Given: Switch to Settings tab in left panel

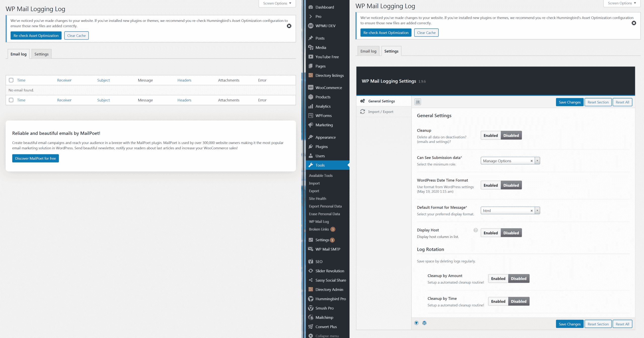Looking at the screenshot, I should pyautogui.click(x=42, y=54).
